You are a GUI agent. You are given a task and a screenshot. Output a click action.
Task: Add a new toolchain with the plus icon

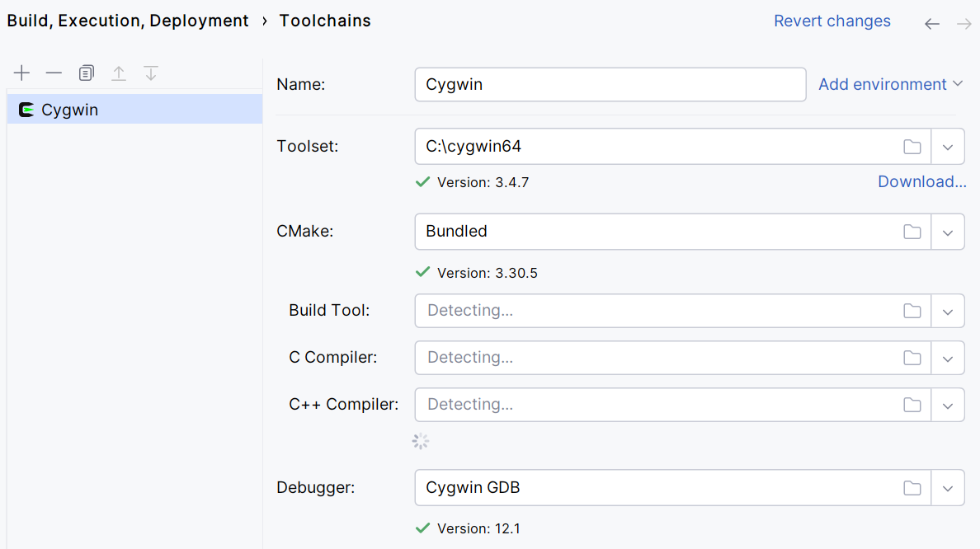[x=21, y=73]
